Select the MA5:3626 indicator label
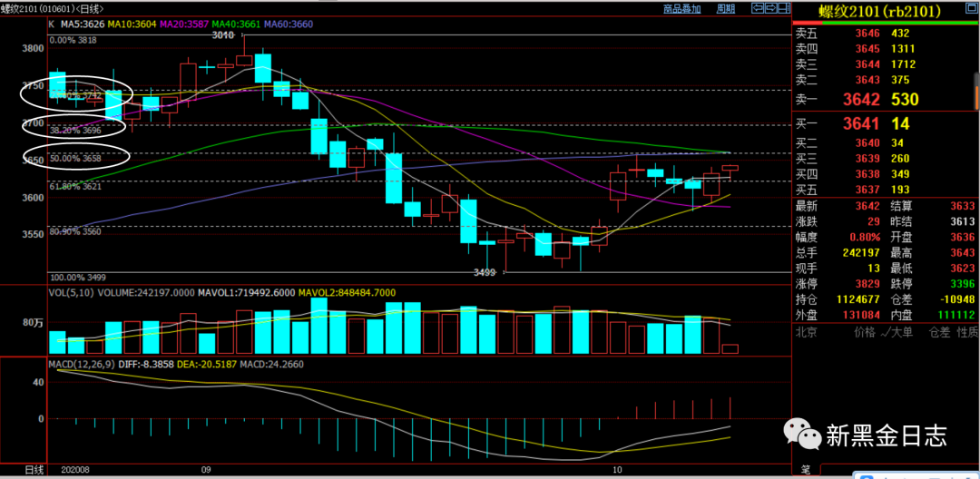The width and height of the screenshot is (980, 479). coord(83,24)
